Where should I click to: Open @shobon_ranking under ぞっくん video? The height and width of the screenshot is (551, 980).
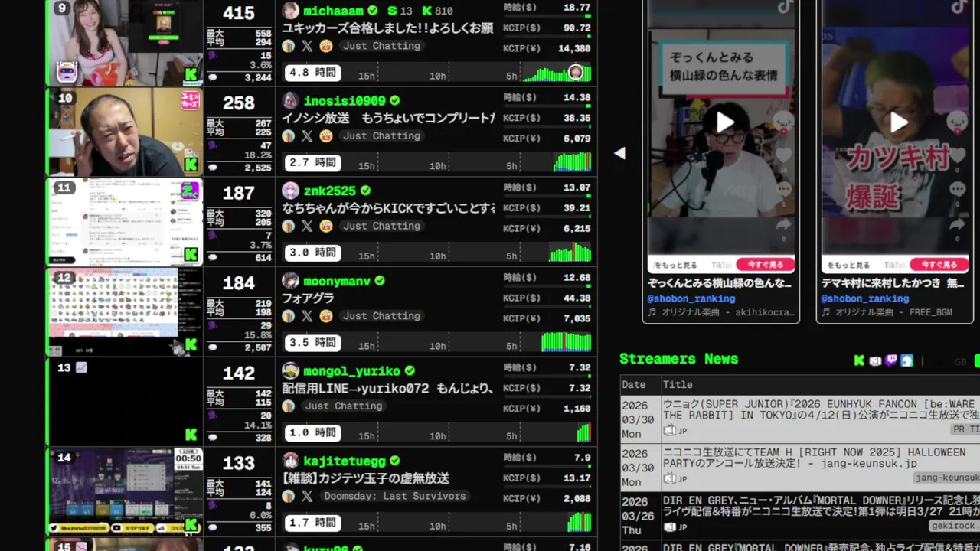[x=691, y=298]
